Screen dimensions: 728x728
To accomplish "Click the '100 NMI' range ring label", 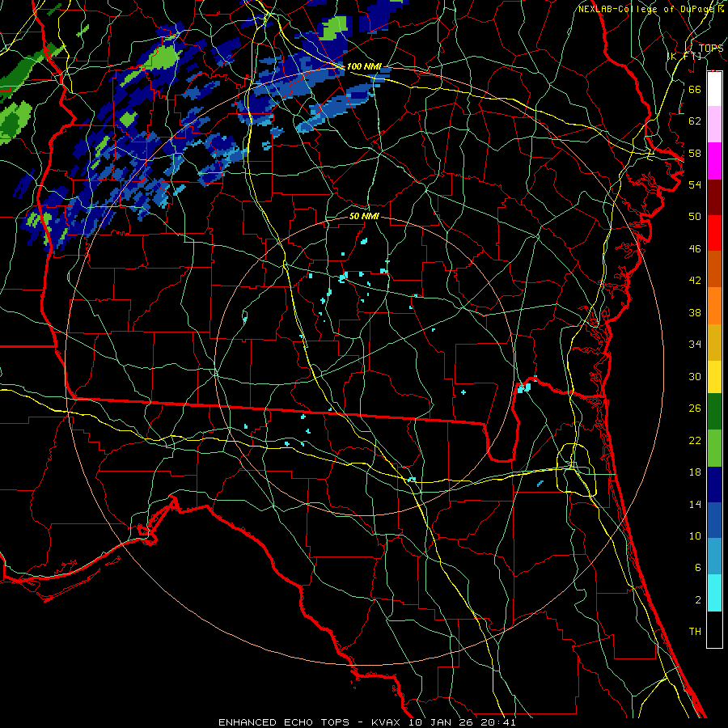I will click(364, 66).
